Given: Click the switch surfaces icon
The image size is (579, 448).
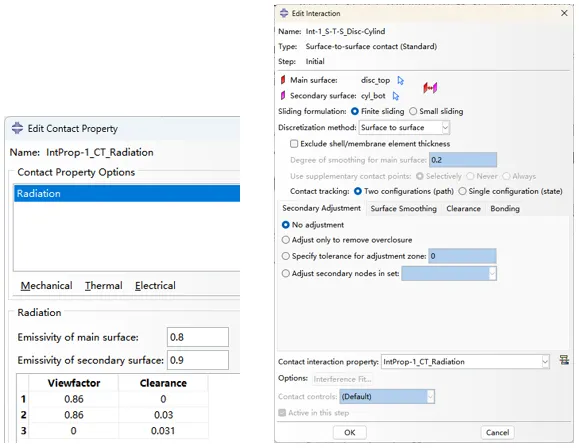Looking at the screenshot, I should [430, 88].
